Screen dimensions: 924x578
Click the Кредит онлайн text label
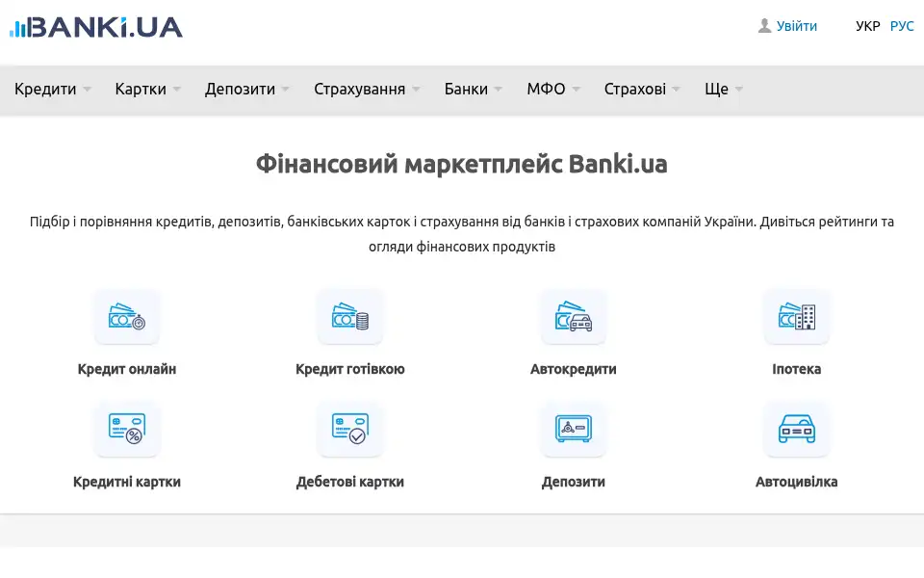(127, 369)
